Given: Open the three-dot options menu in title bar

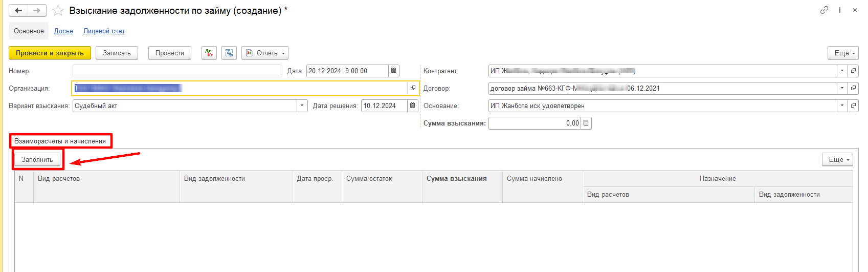Looking at the screenshot, I should point(839,10).
